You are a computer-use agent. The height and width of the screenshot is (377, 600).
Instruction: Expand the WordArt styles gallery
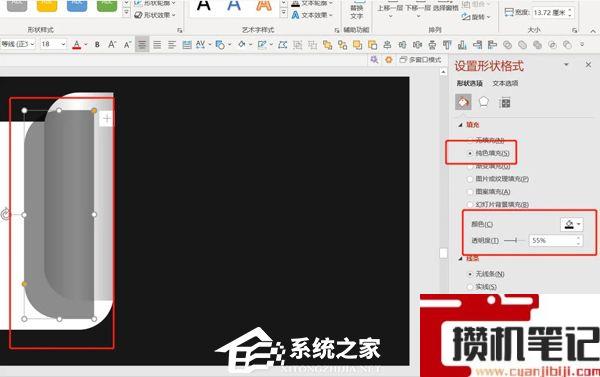(x=284, y=13)
